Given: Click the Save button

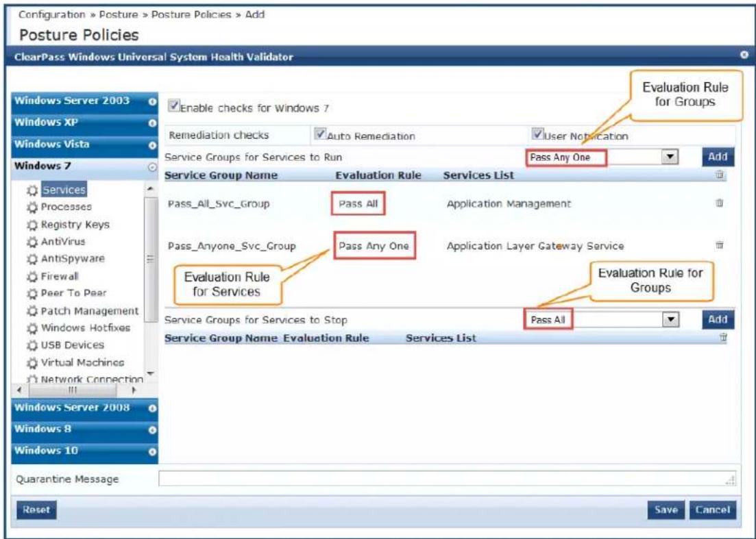Looking at the screenshot, I should (666, 510).
